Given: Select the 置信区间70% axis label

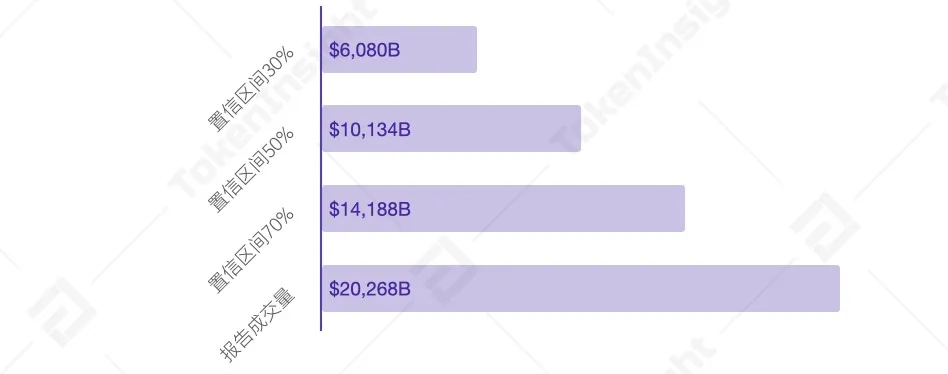Looking at the screenshot, I should click(x=251, y=250).
